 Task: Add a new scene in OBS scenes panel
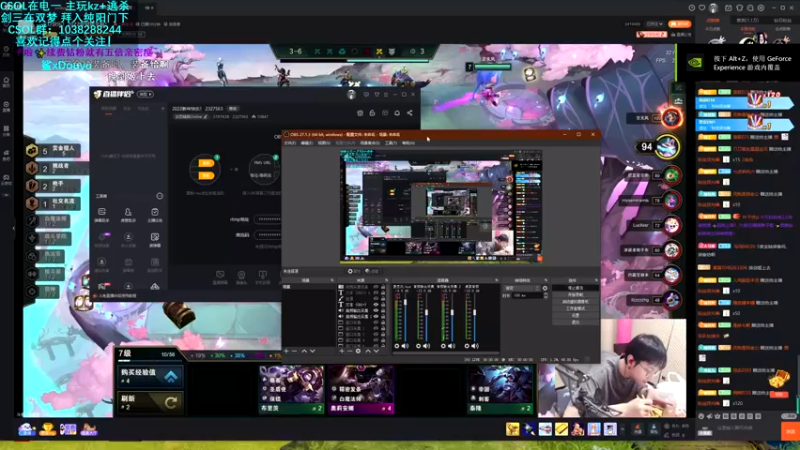tap(286, 351)
